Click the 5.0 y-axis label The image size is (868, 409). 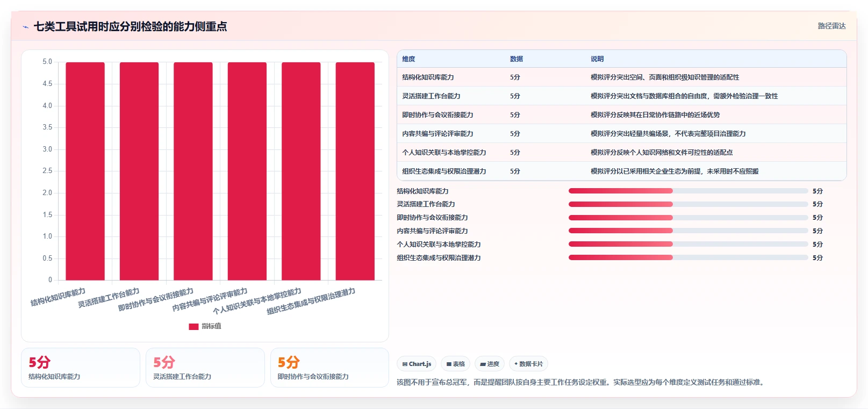pos(47,62)
